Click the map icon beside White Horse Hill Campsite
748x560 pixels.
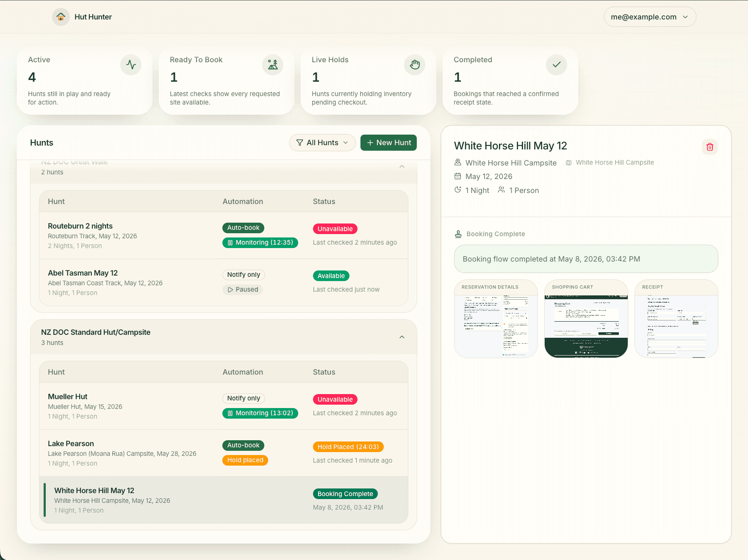[x=569, y=163]
